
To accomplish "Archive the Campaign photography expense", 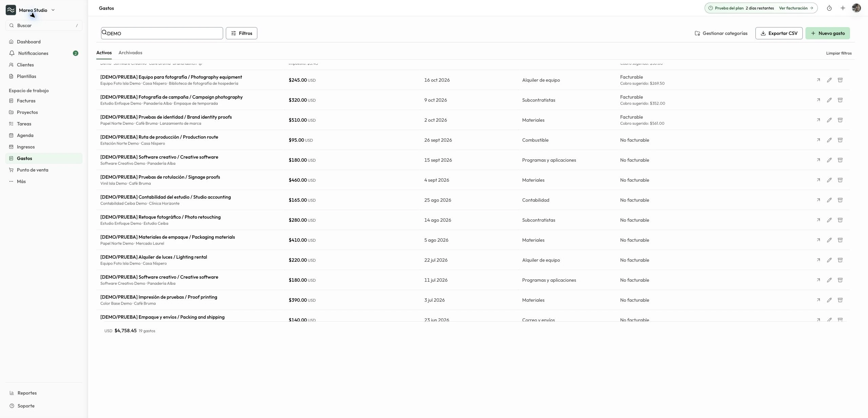I will [x=840, y=100].
